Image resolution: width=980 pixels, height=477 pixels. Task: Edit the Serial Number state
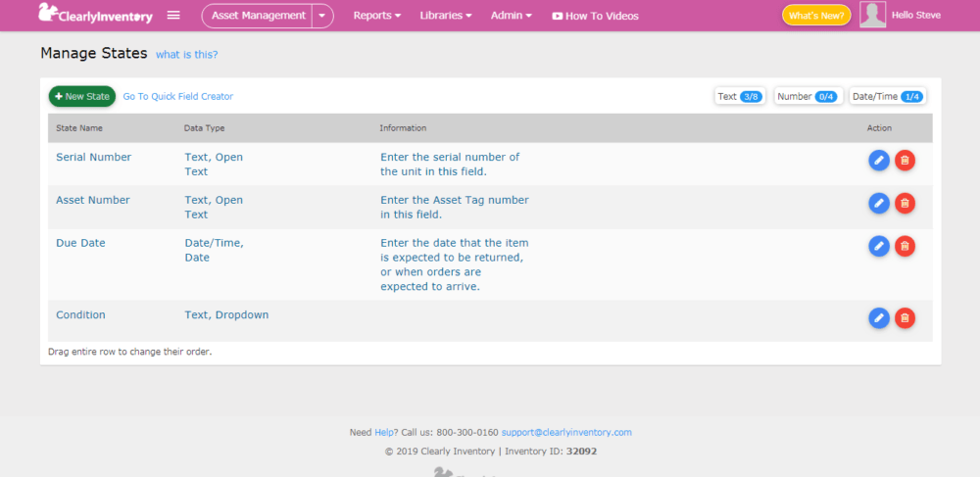879,161
